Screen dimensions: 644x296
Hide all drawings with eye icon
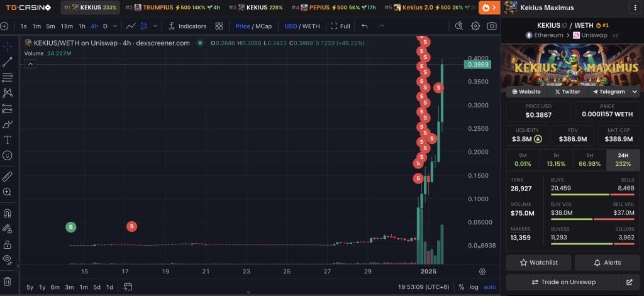pos(8,259)
